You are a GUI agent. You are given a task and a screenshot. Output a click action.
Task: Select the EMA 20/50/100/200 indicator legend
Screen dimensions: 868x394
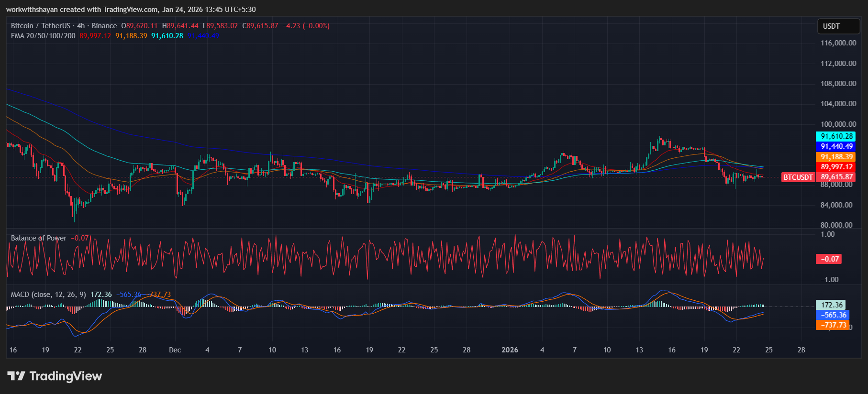43,36
